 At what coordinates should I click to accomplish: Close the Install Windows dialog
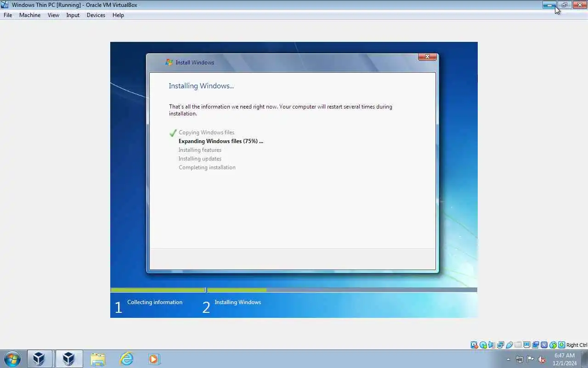click(427, 57)
